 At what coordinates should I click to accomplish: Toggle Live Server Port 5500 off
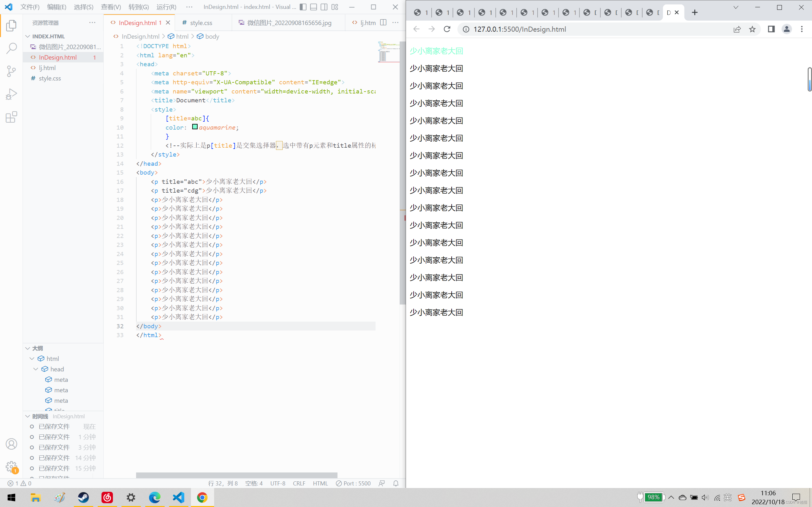point(353,483)
